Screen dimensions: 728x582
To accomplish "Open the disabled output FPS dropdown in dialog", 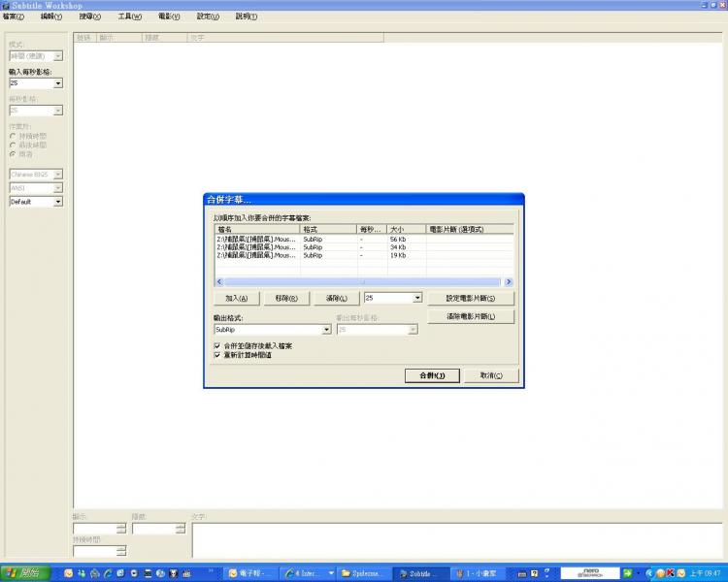I will point(413,330).
